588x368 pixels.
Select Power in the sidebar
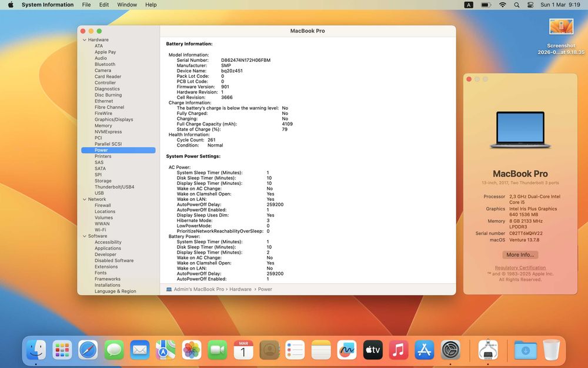pos(118,150)
